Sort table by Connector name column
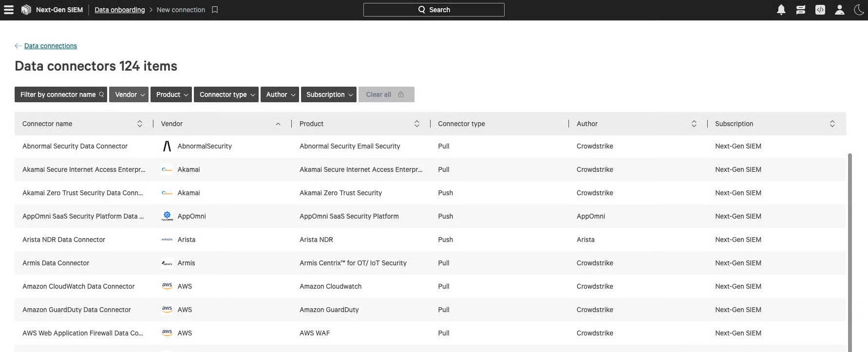This screenshot has height=352, width=868. click(x=139, y=124)
